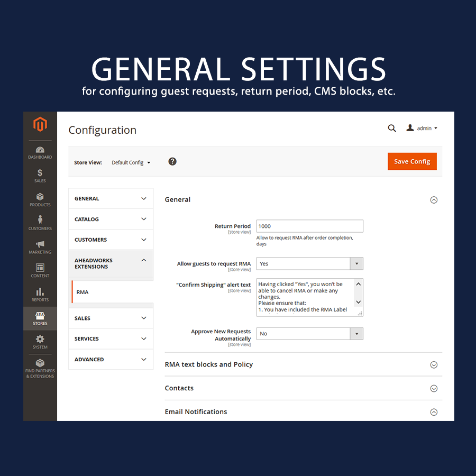Click the Return Period input field

click(x=309, y=226)
